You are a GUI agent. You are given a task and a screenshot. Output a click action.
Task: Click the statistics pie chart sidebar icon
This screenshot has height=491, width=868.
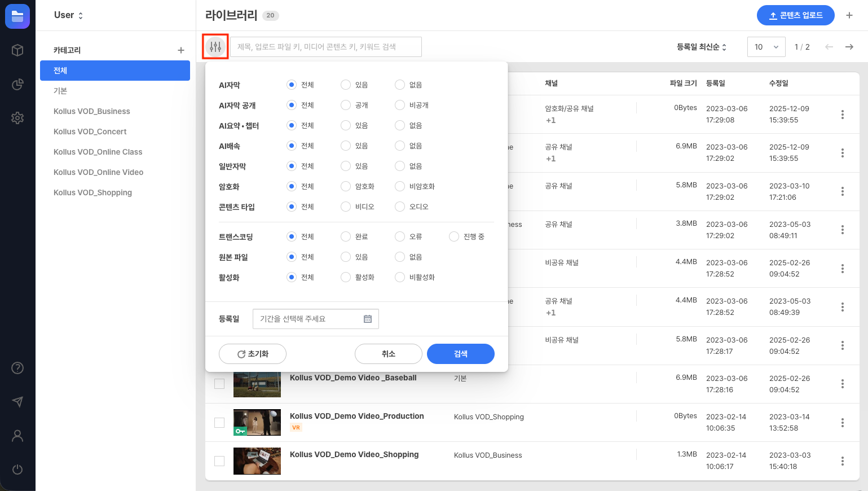[x=17, y=84]
